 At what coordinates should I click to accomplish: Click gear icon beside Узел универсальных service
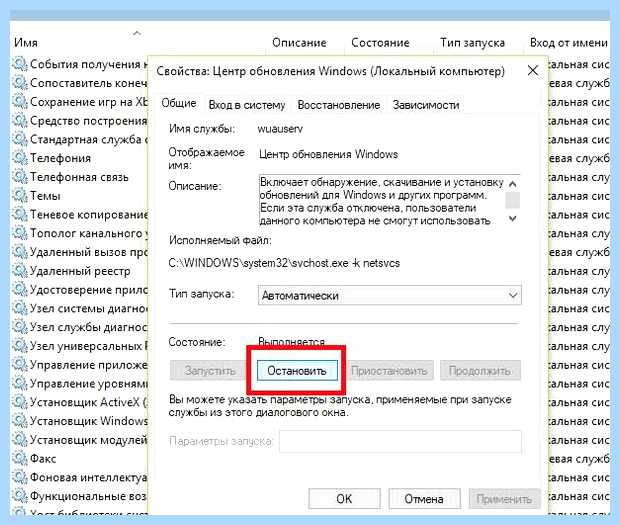[20, 346]
